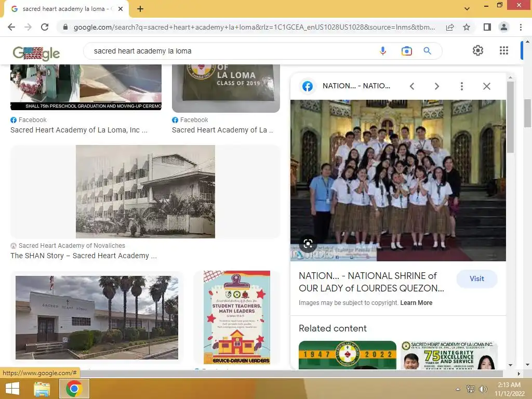
Task: Click the Visit button
Action: (477, 278)
